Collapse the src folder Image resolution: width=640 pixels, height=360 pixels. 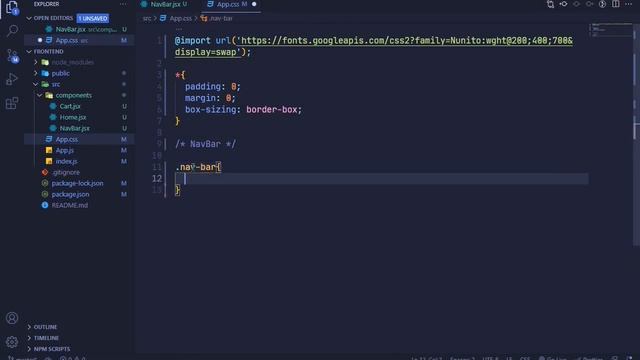[x=36, y=84]
